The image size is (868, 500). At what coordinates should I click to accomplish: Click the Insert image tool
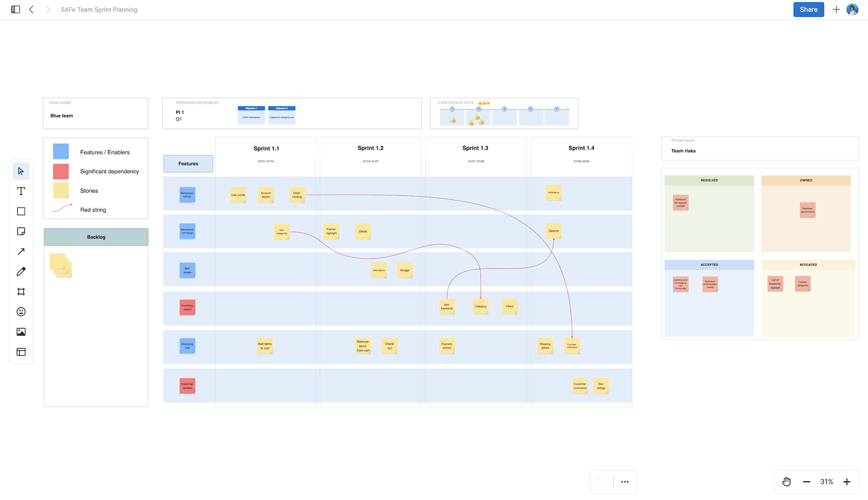21,332
